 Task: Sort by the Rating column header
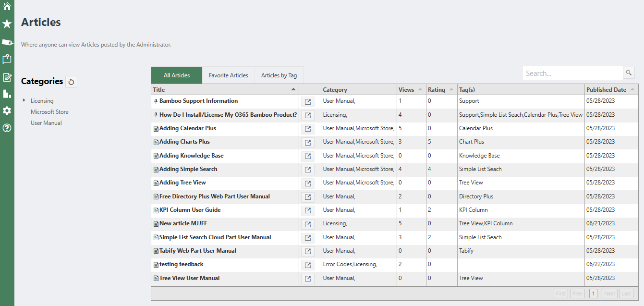pyautogui.click(x=437, y=90)
